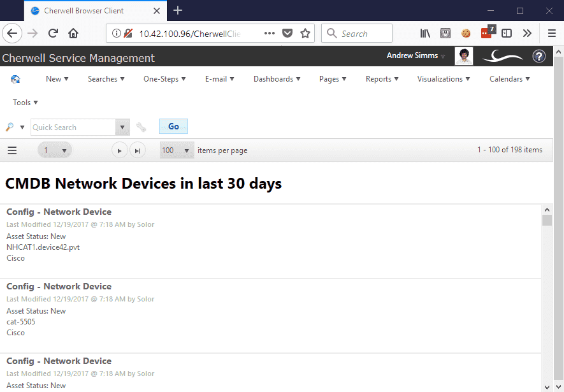Screen dimensions: 564x392
Task: Click the Cherwell wave logo
Action: click(502, 56)
